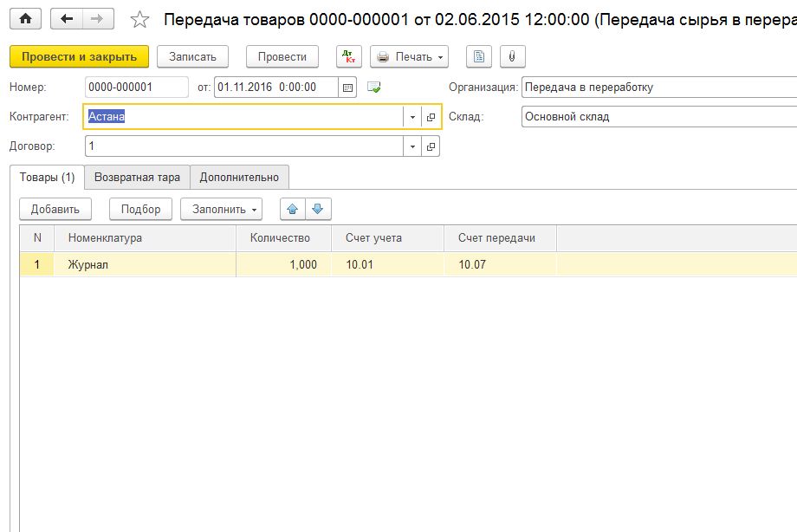
Task: Toggle the posted status icon beside date
Action: [x=374, y=87]
